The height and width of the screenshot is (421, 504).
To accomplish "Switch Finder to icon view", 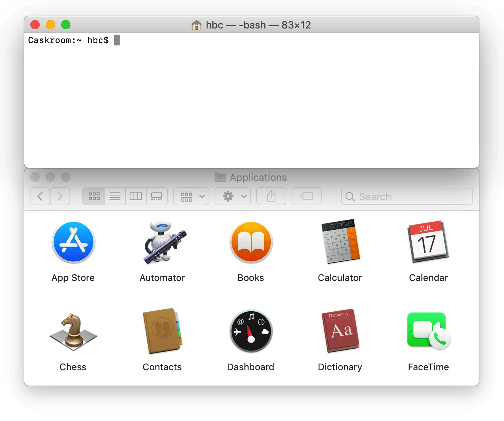I will (94, 196).
